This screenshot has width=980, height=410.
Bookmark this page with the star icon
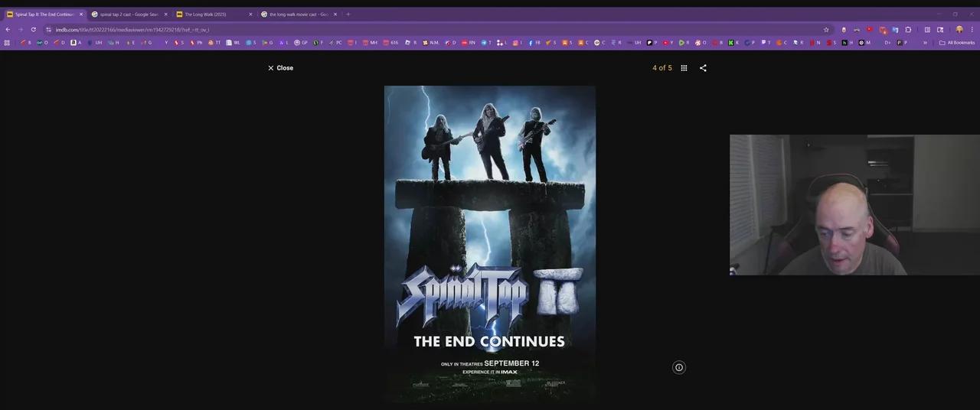pyautogui.click(x=826, y=30)
